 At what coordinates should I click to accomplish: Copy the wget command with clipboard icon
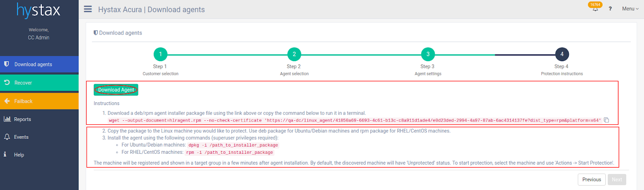607,120
